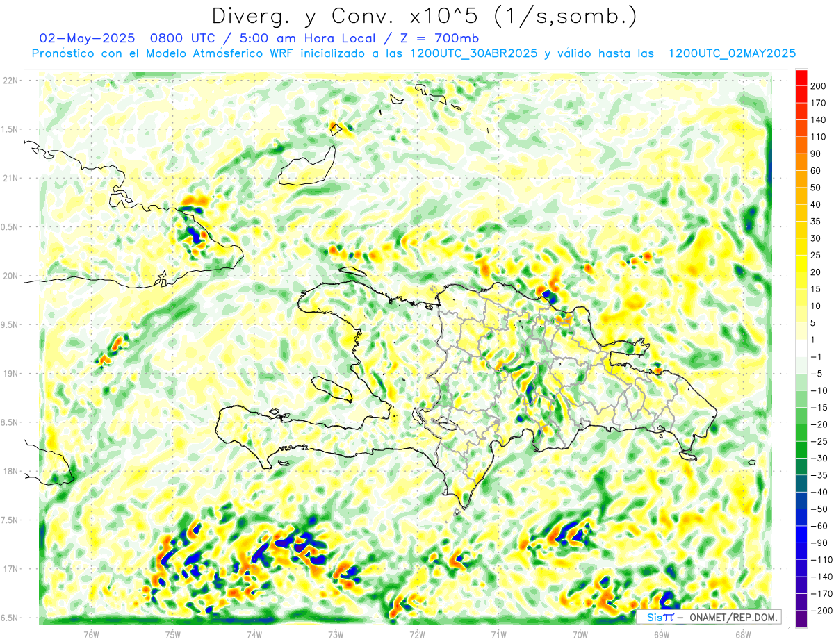Screen dimensions: 834x644
Task: Click the '75W' longitude label
Action: coord(172,634)
